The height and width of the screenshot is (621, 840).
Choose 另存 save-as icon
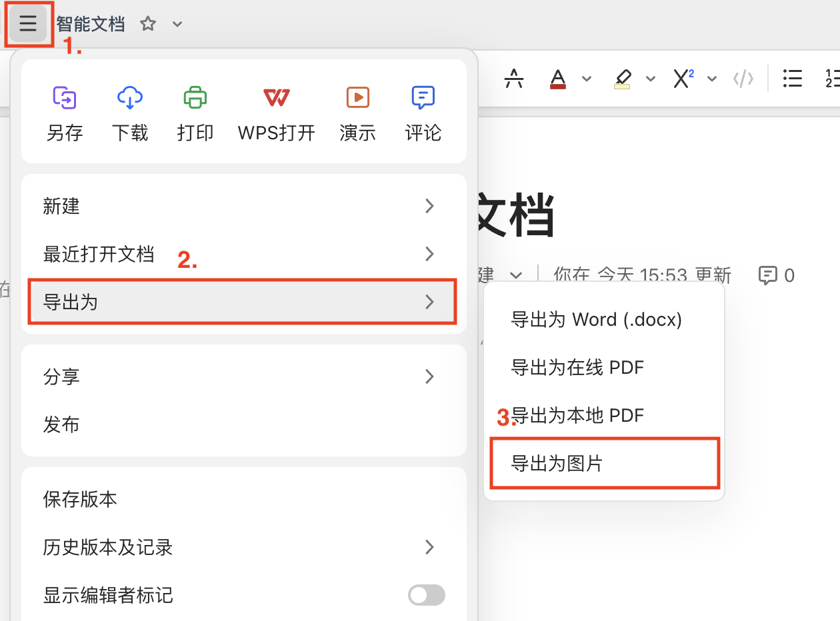point(65,113)
